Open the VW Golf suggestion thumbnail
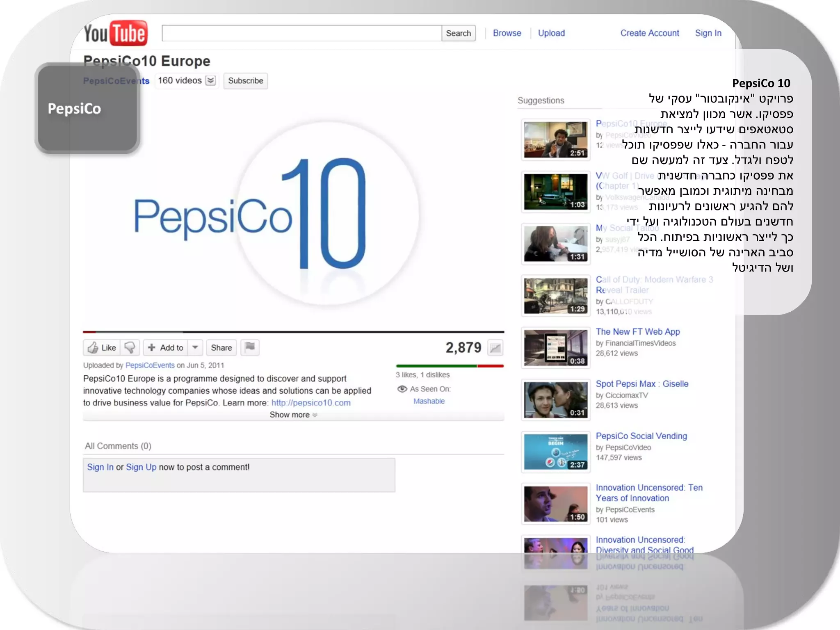The height and width of the screenshot is (630, 840). point(555,192)
